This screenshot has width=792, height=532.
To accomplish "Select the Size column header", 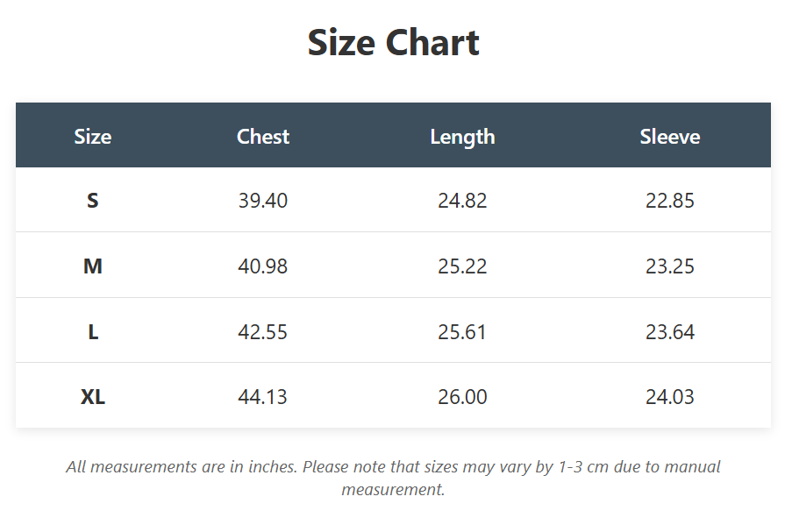I will click(93, 137).
